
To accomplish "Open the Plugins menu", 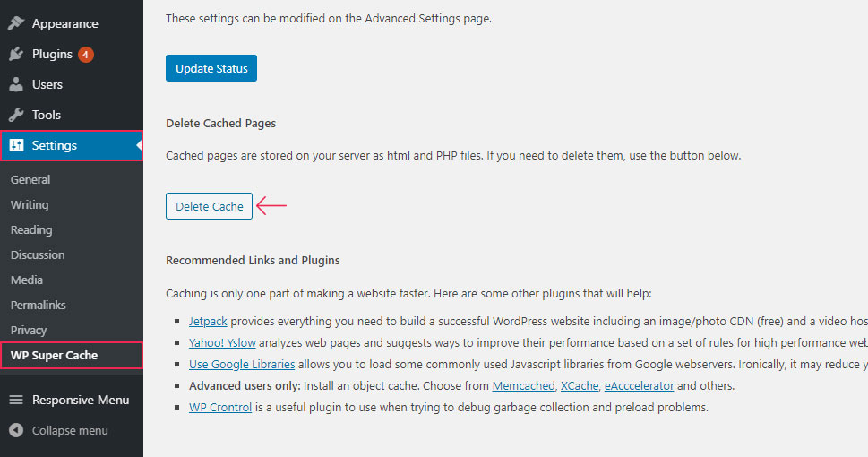I will 72,54.
